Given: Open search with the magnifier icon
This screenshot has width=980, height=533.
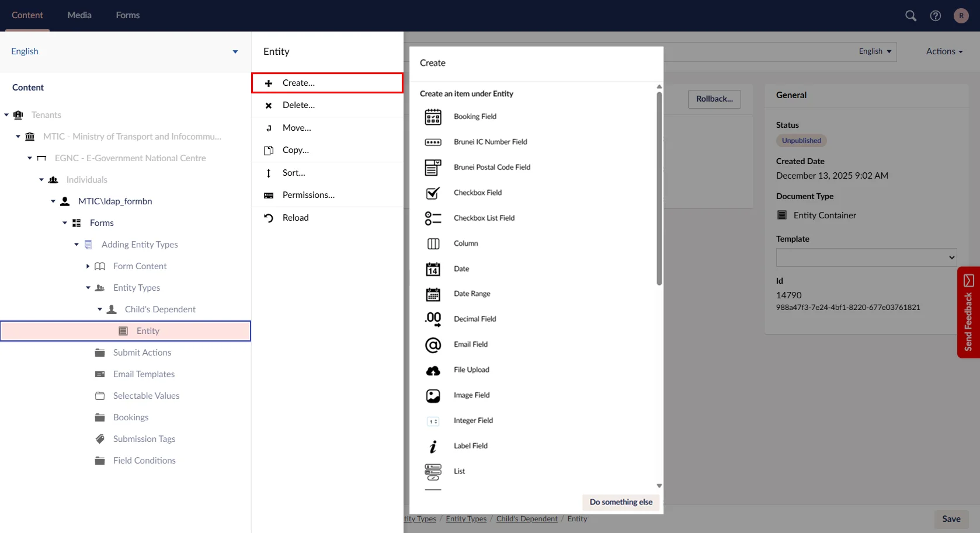Looking at the screenshot, I should point(911,16).
